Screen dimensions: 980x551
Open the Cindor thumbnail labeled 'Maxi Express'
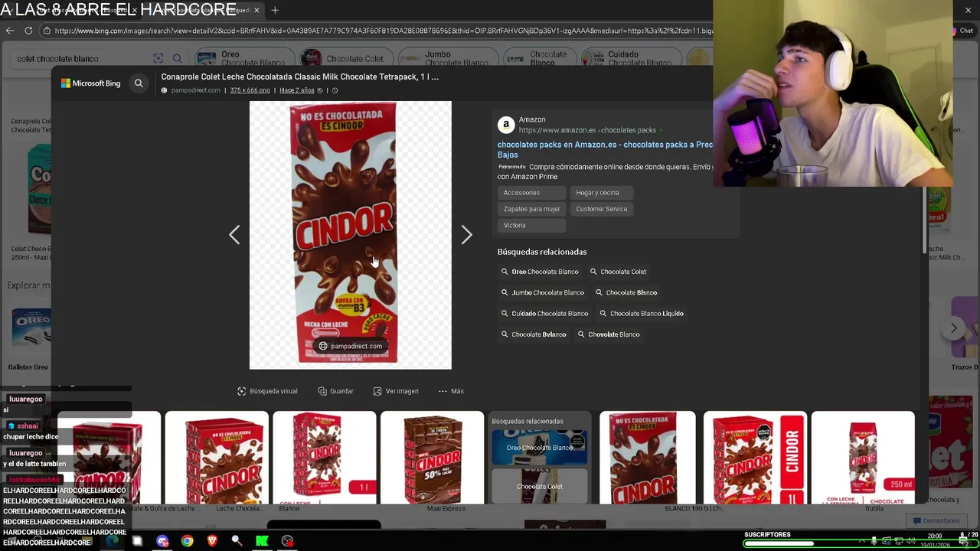[x=433, y=458]
